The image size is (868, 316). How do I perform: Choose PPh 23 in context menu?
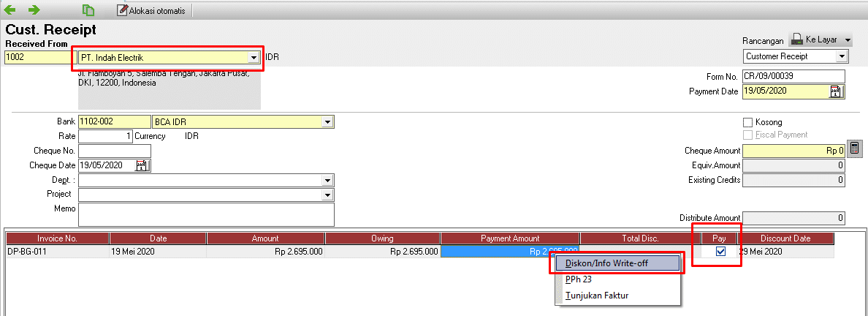click(x=577, y=279)
